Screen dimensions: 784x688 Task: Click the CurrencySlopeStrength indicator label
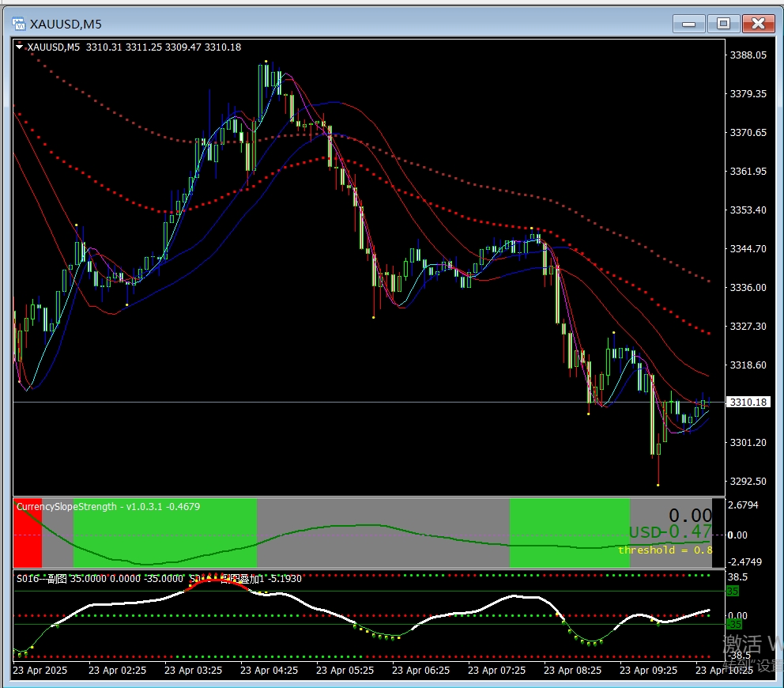108,506
